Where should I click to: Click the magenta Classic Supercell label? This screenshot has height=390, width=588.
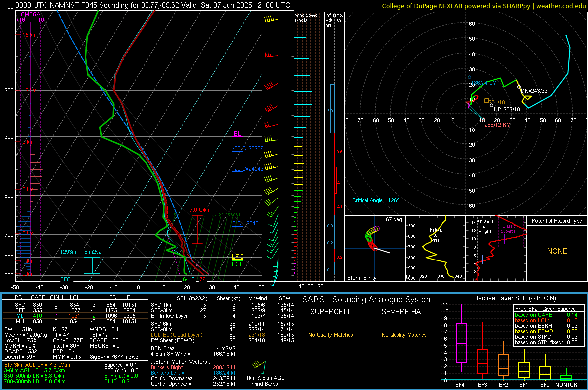509,229
